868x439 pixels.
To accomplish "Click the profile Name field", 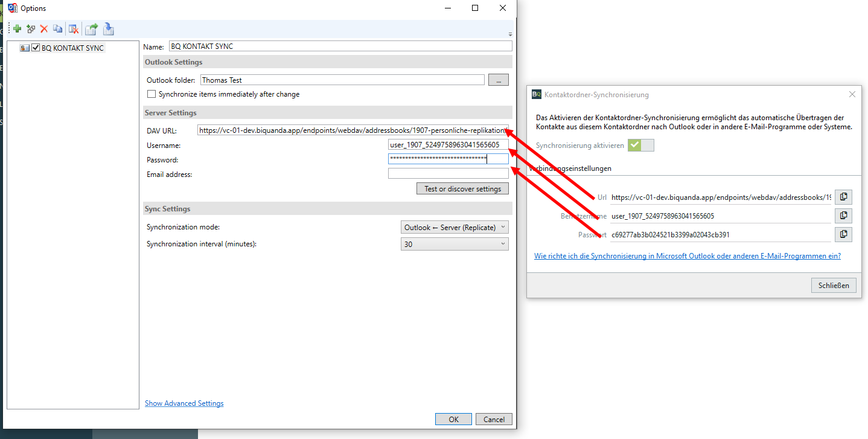I will (340, 46).
